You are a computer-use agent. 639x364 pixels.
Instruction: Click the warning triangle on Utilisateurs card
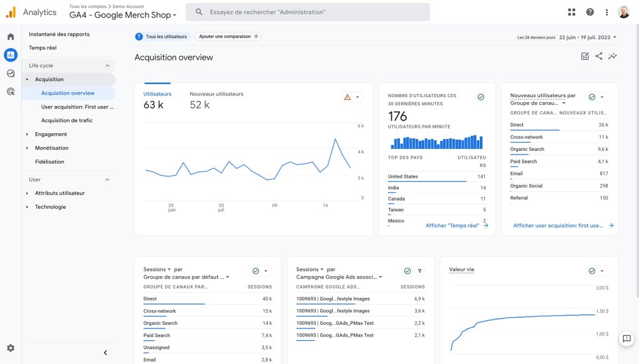pos(347,97)
